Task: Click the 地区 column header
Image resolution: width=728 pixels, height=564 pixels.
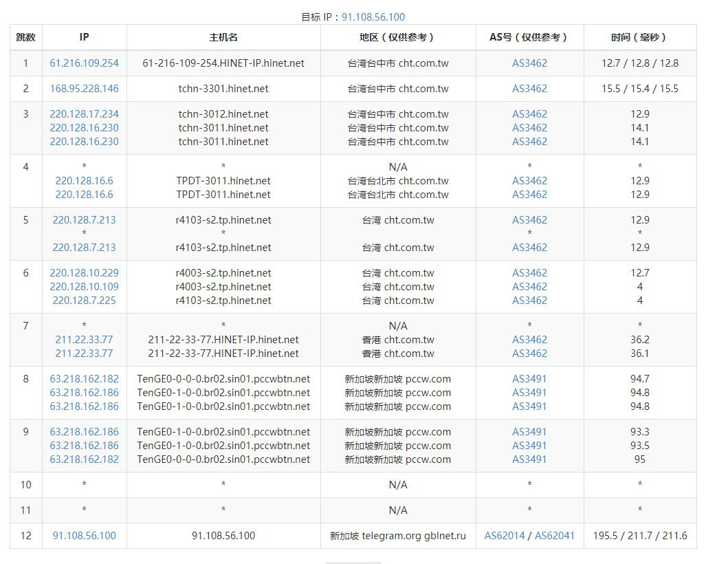Action: click(x=398, y=38)
